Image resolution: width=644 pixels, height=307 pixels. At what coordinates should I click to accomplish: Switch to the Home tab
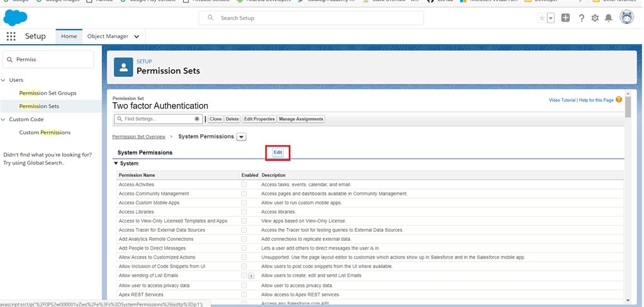(69, 36)
